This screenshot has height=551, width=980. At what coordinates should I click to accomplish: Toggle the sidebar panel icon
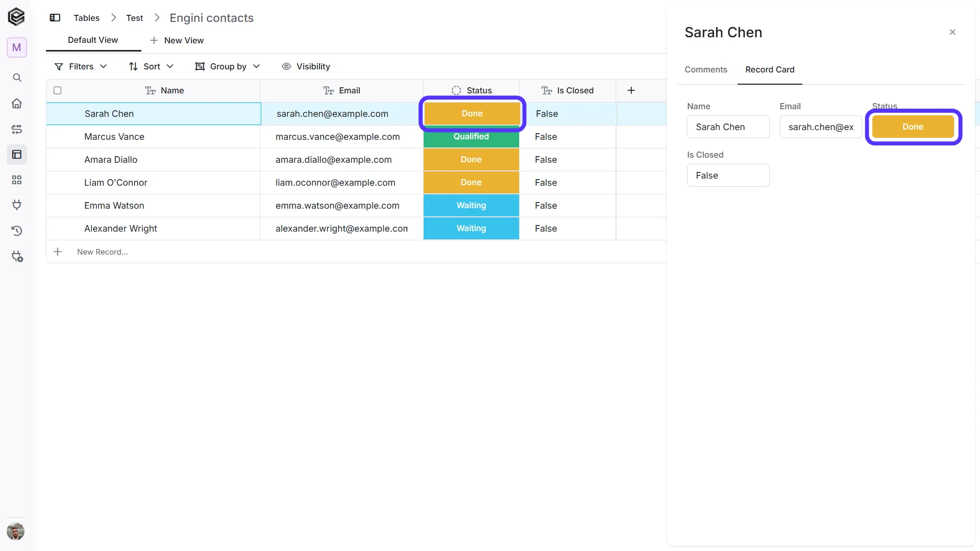point(55,18)
